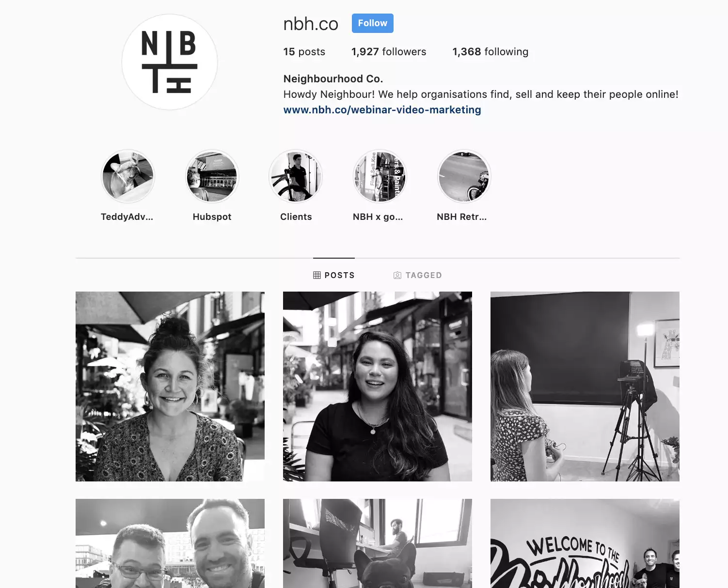View the Clients story highlight
The width and height of the screenshot is (728, 588).
296,176
